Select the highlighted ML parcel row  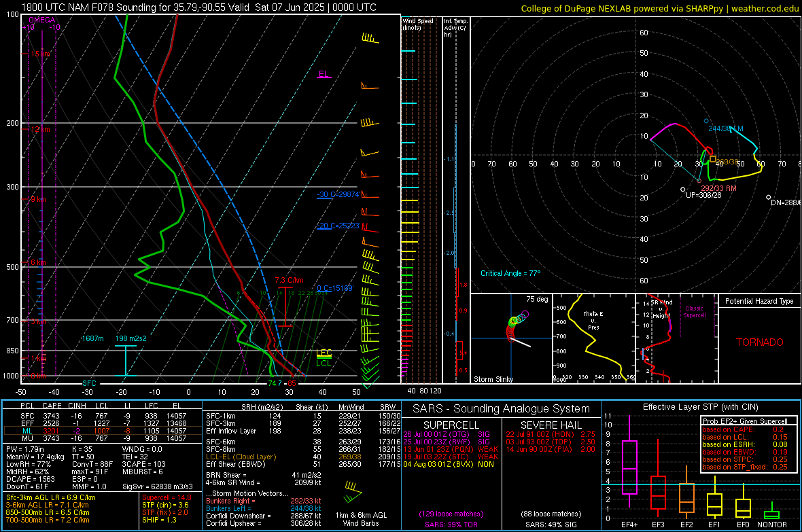tap(102, 431)
